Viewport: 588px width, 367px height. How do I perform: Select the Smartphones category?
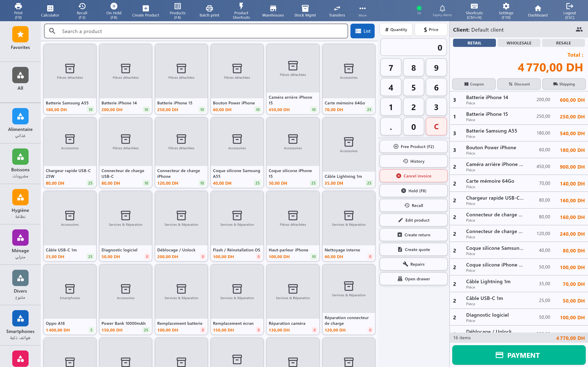tap(20, 323)
